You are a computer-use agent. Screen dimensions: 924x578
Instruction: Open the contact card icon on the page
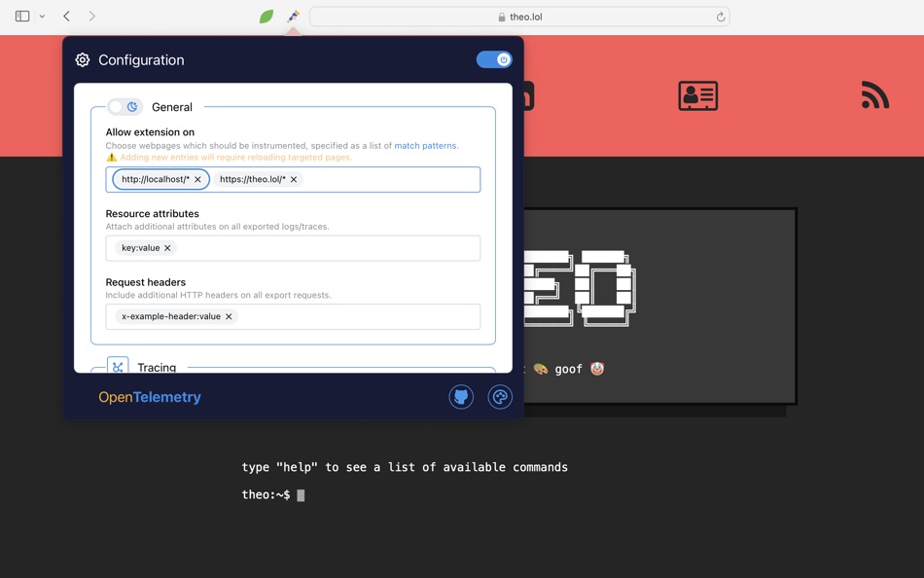pyautogui.click(x=697, y=95)
